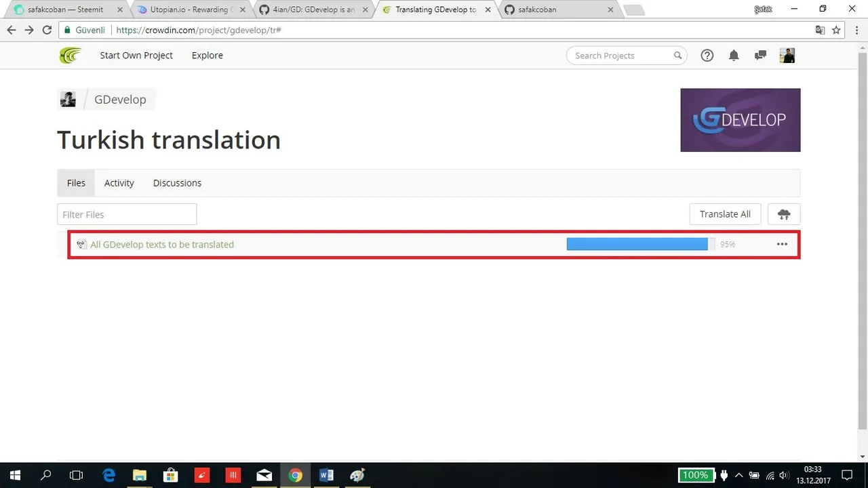
Task: Open File Explorer from taskbar
Action: [139, 475]
